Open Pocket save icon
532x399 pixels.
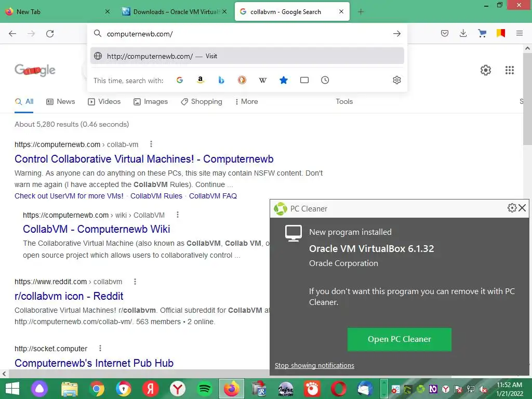pyautogui.click(x=445, y=33)
